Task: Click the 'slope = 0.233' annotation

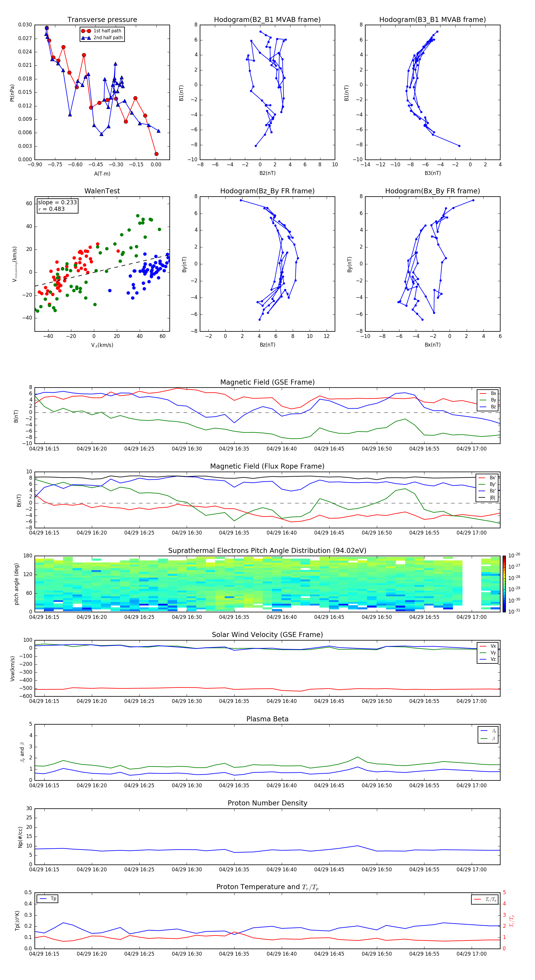Action: [57, 203]
